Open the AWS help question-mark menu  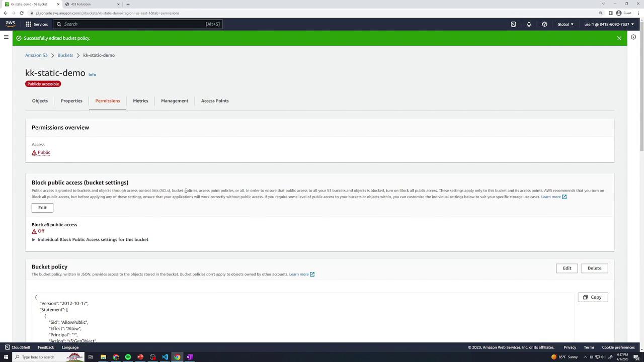pos(544,24)
